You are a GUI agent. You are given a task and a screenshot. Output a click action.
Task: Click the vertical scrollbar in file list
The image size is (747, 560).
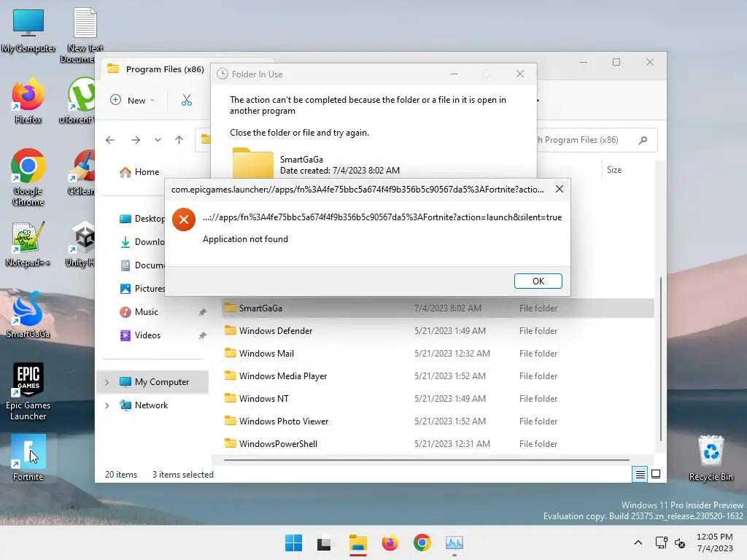(660, 359)
